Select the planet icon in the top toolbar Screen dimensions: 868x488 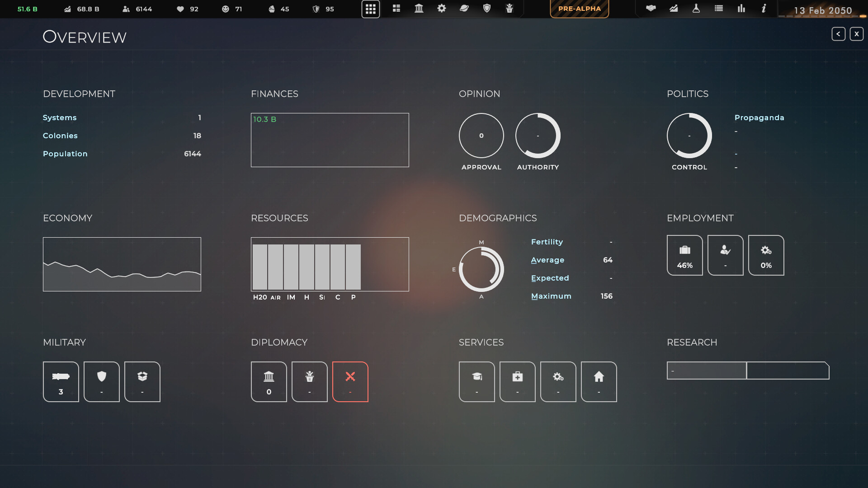pyautogui.click(x=464, y=9)
